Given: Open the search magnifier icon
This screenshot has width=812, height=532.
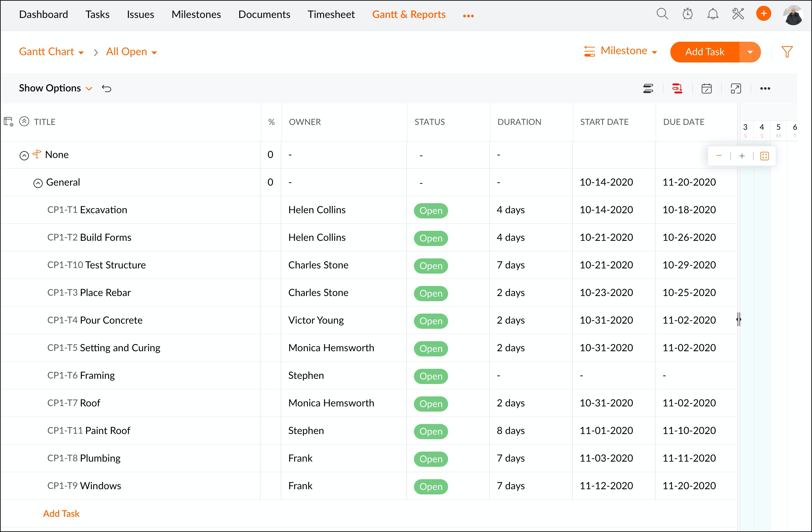Looking at the screenshot, I should 662,14.
